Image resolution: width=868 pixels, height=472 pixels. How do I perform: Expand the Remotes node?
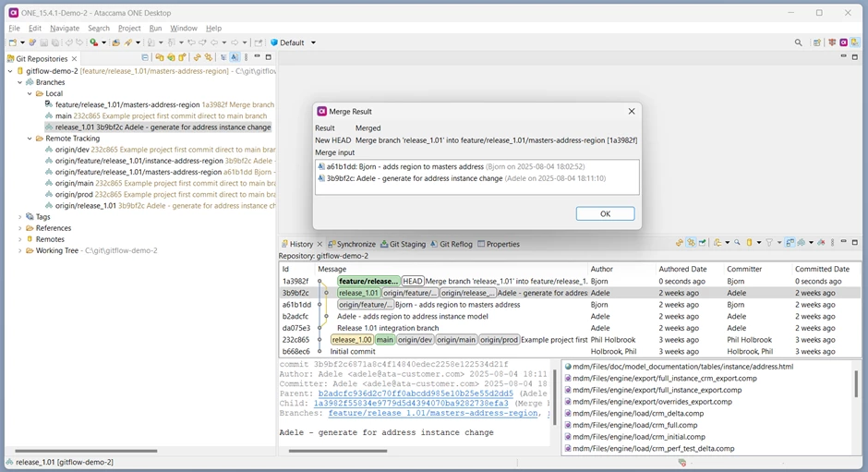coord(20,239)
